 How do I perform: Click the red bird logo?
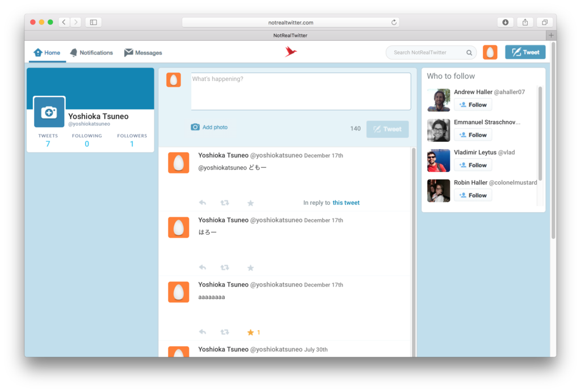pos(291,52)
